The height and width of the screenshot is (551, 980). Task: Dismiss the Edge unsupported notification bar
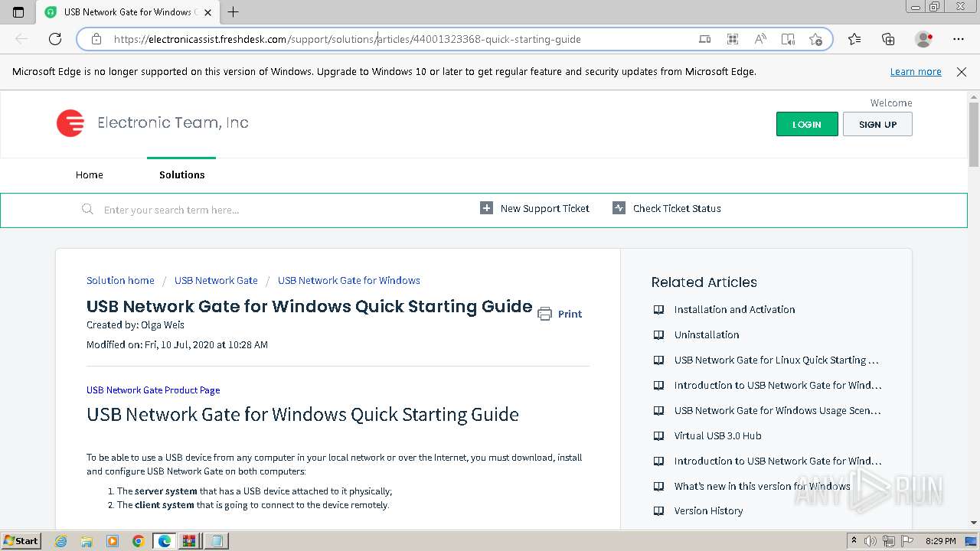coord(962,72)
